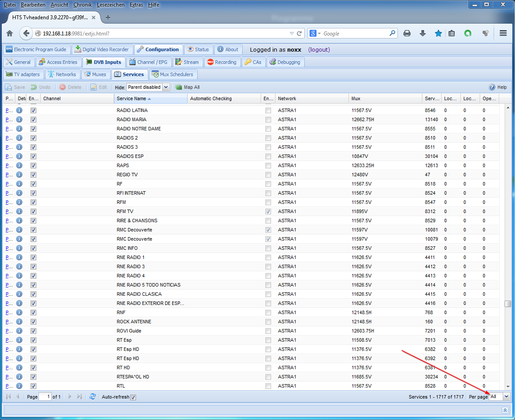Open details info icon for RFM TV
515x420 pixels.
pos(19,212)
